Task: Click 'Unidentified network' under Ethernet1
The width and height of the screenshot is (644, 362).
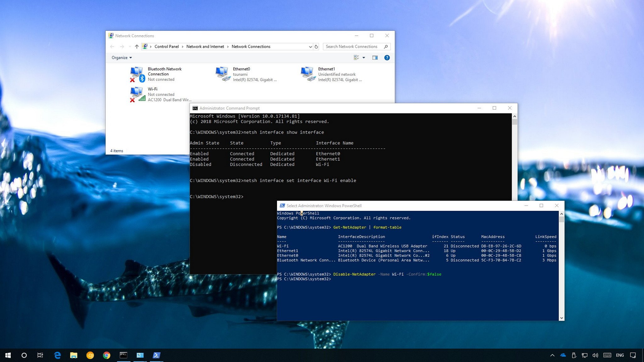Action: [337, 74]
